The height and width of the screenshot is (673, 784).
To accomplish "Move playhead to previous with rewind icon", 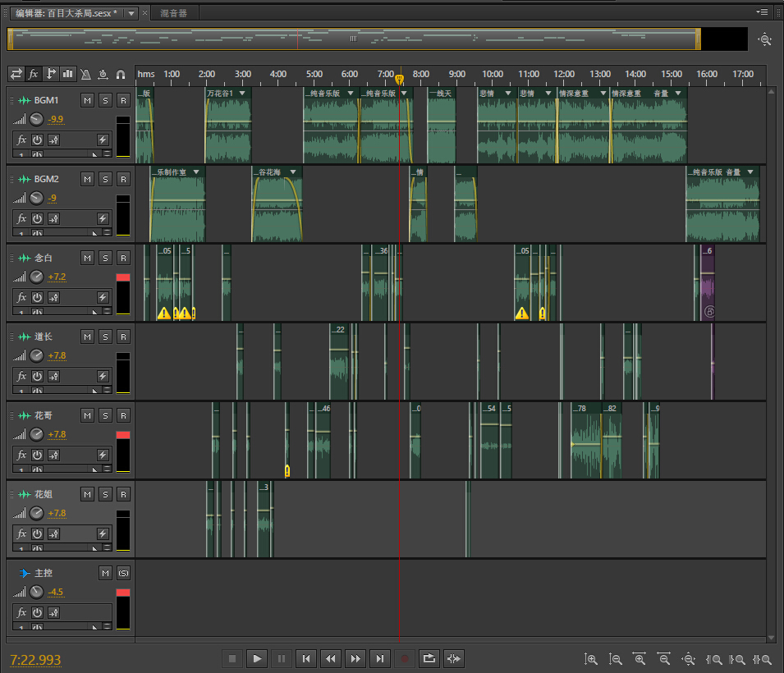I will 330,658.
